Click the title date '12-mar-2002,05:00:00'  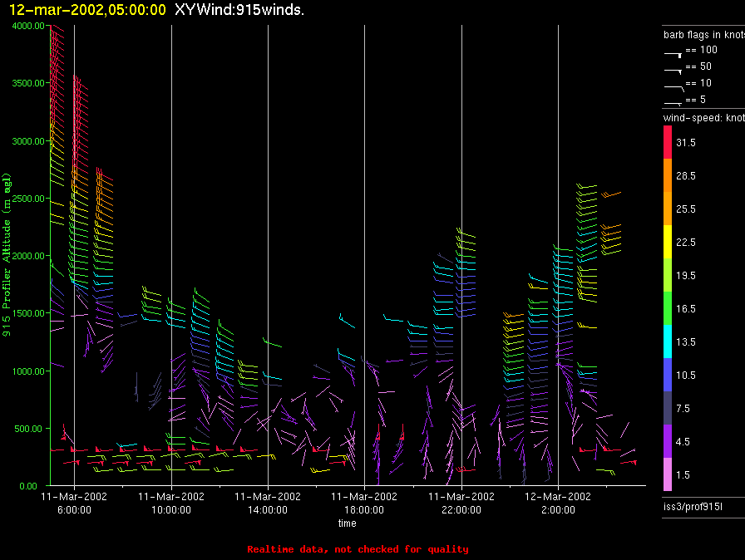point(88,9)
